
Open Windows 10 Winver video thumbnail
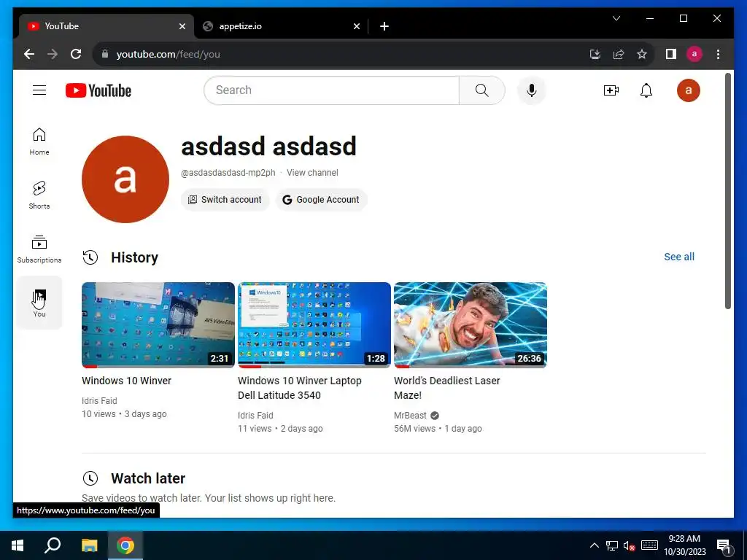158,324
